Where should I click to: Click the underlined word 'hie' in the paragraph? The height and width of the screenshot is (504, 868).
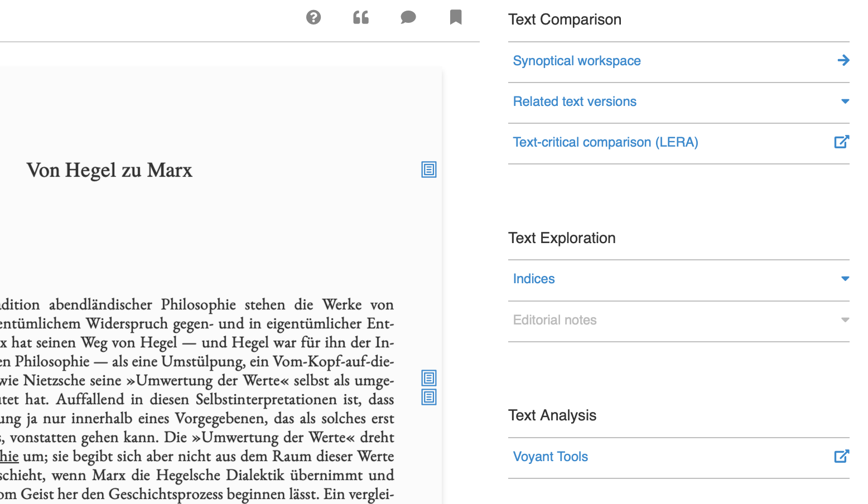[x=9, y=456]
